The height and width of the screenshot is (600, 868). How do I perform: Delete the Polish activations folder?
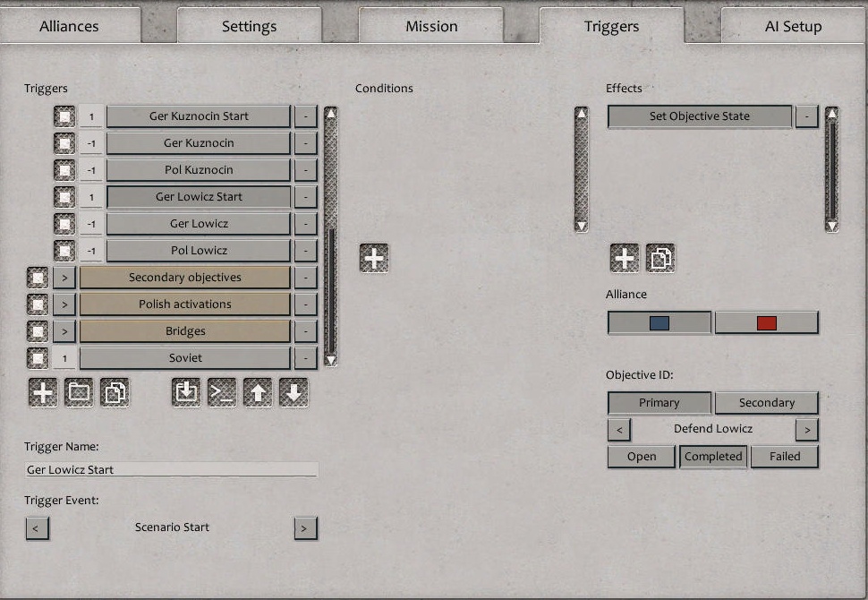tap(305, 304)
